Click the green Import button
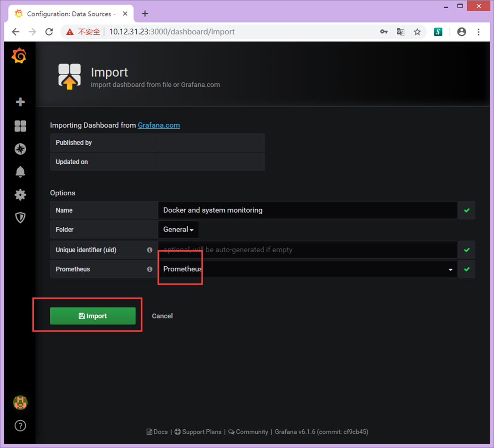Image resolution: width=494 pixels, height=448 pixels. [x=93, y=316]
